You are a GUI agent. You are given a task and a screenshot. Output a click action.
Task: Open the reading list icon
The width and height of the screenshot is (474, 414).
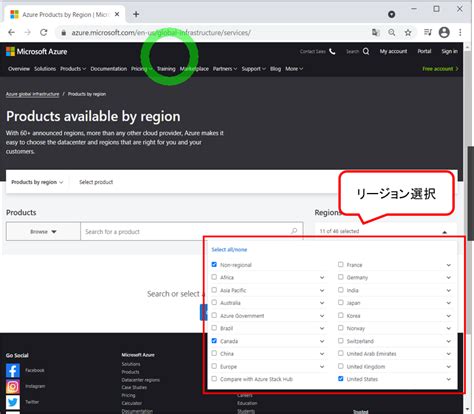pyautogui.click(x=428, y=32)
